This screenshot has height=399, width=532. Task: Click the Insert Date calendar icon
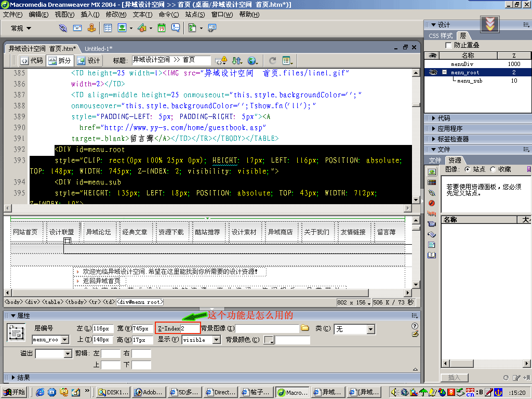162,28
